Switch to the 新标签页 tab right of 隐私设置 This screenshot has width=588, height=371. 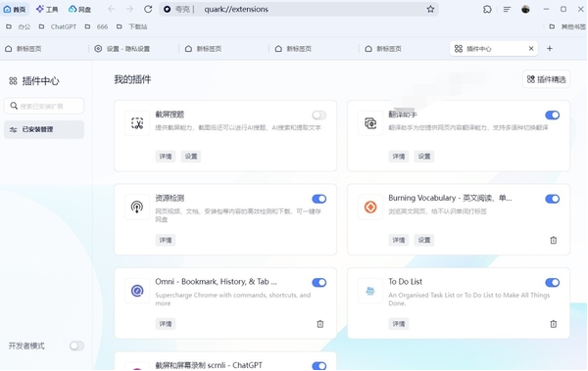pos(223,49)
